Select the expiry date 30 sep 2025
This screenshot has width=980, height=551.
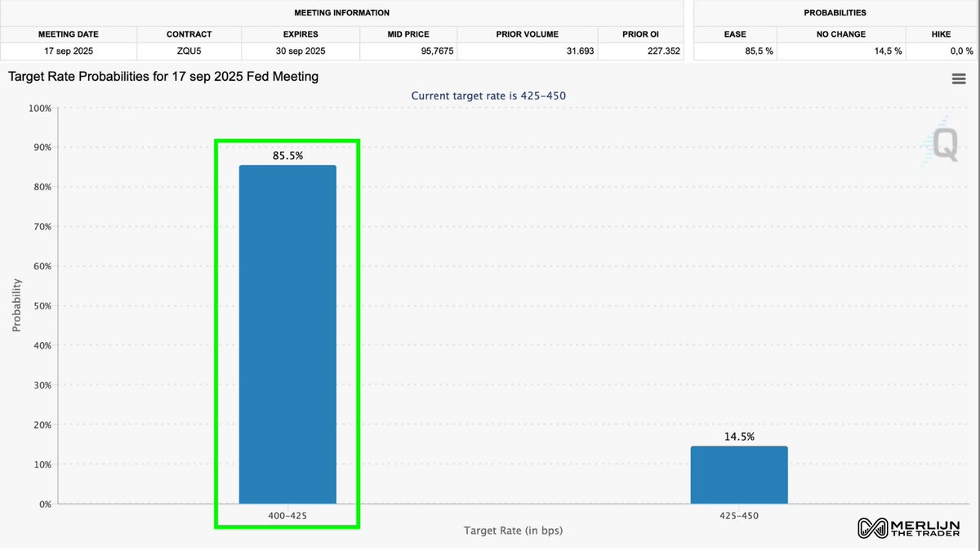pos(300,49)
